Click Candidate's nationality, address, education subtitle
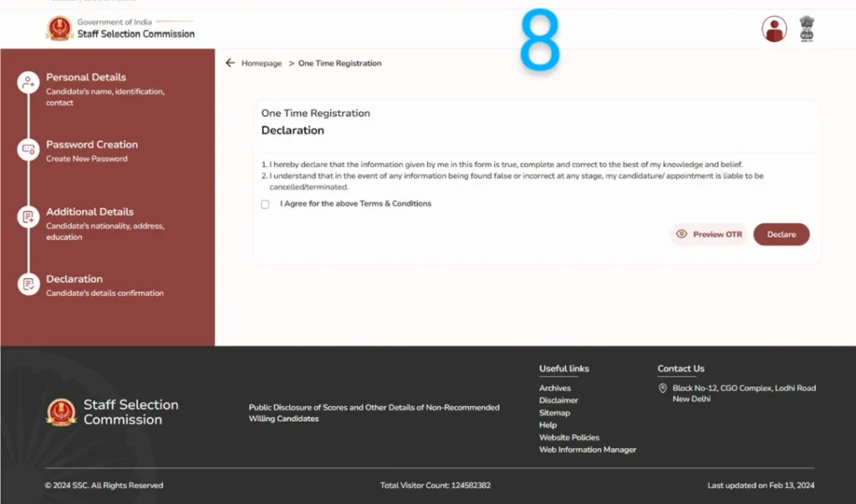 (x=104, y=232)
